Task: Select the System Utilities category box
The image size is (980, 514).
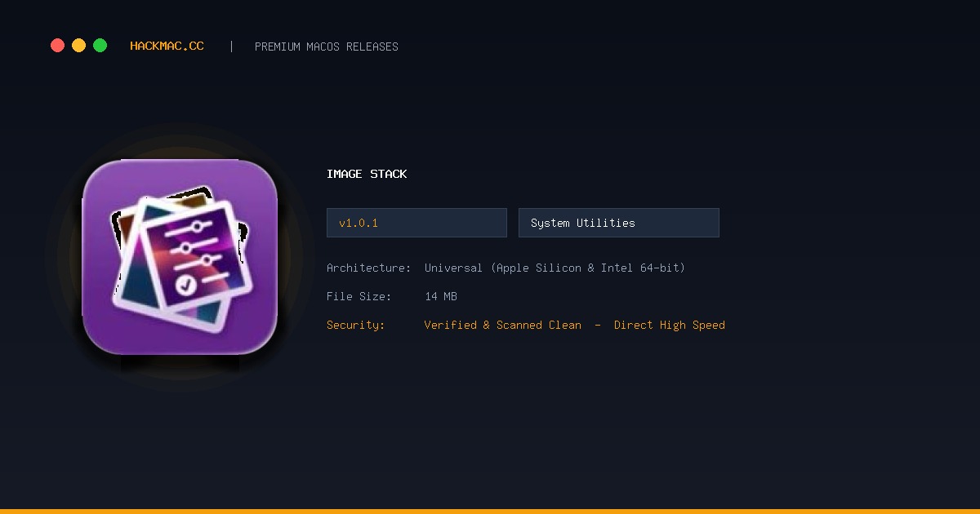Action: point(619,223)
